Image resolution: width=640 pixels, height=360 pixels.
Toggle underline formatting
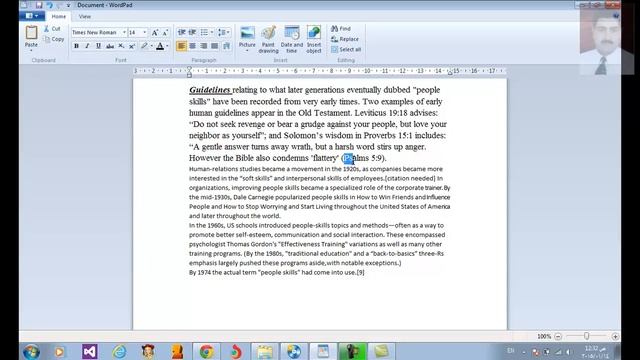pyautogui.click(x=98, y=46)
